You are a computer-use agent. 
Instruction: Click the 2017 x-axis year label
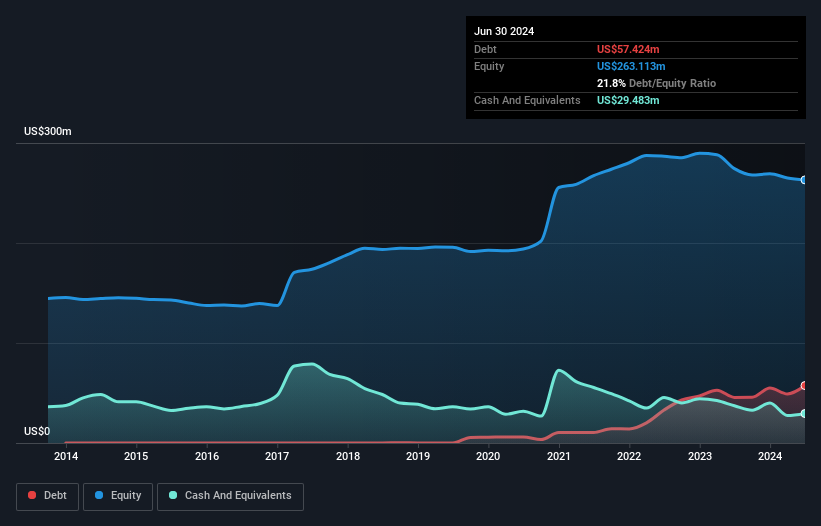point(277,457)
